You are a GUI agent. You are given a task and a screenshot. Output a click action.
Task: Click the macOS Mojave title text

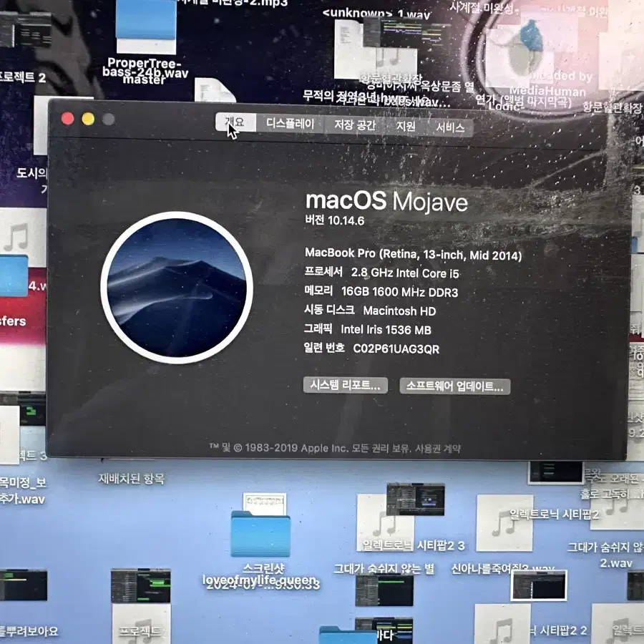[386, 202]
